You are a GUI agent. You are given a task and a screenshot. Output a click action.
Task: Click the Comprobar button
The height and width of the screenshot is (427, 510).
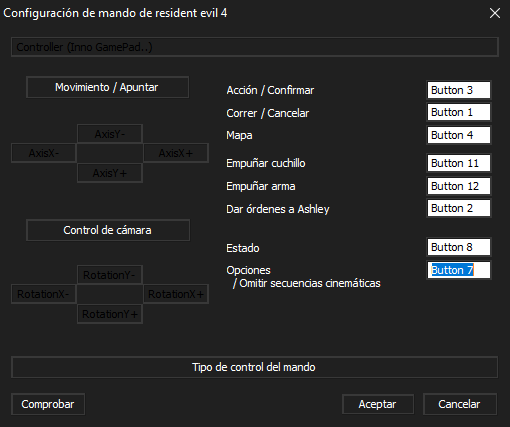[x=48, y=404]
